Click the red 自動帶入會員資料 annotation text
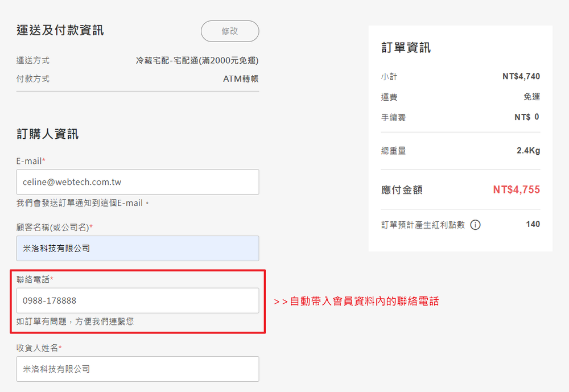 pos(356,302)
